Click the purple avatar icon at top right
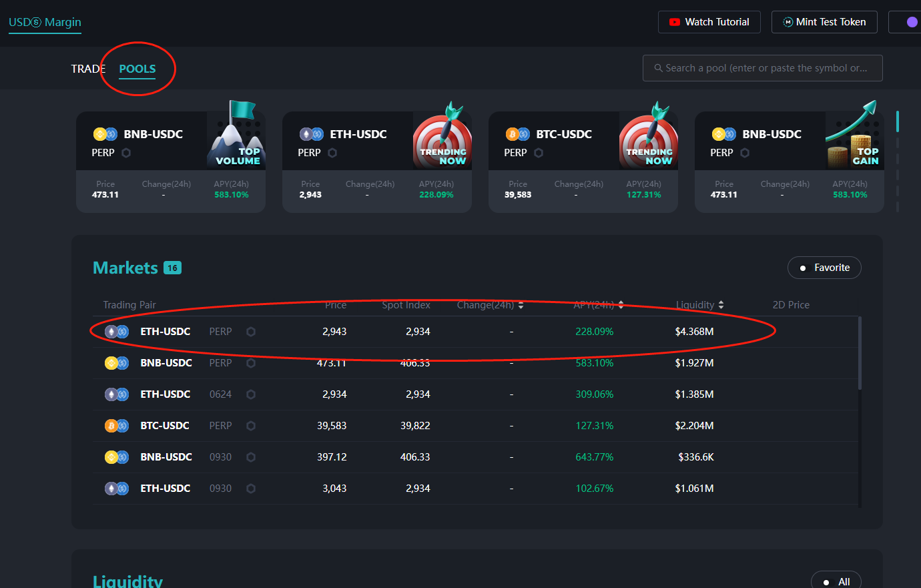 [x=912, y=22]
